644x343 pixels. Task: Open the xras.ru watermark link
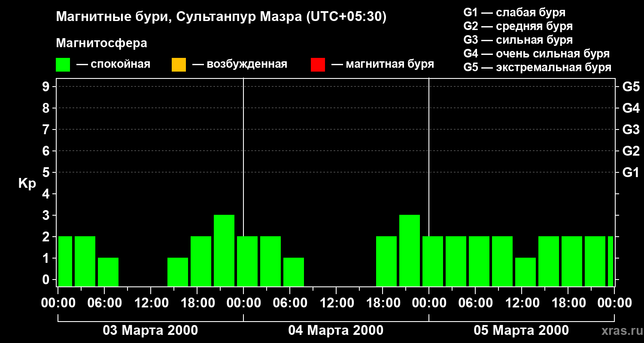click(620, 331)
